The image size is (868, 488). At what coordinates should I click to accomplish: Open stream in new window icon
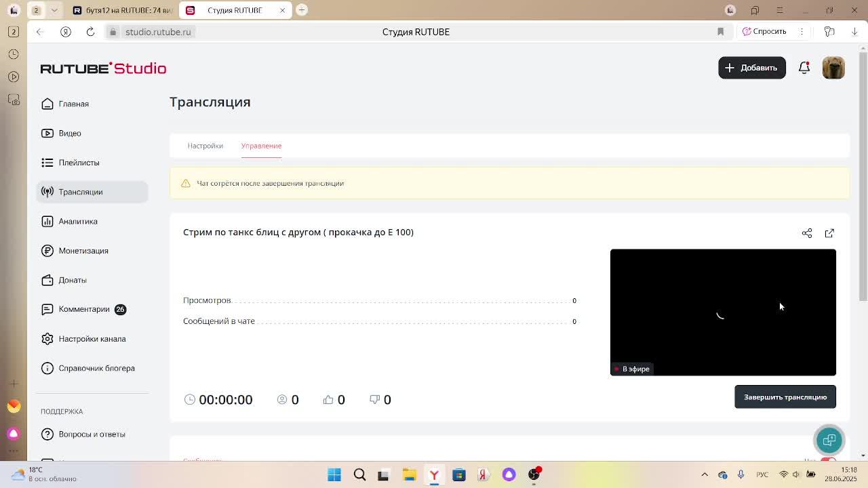829,233
